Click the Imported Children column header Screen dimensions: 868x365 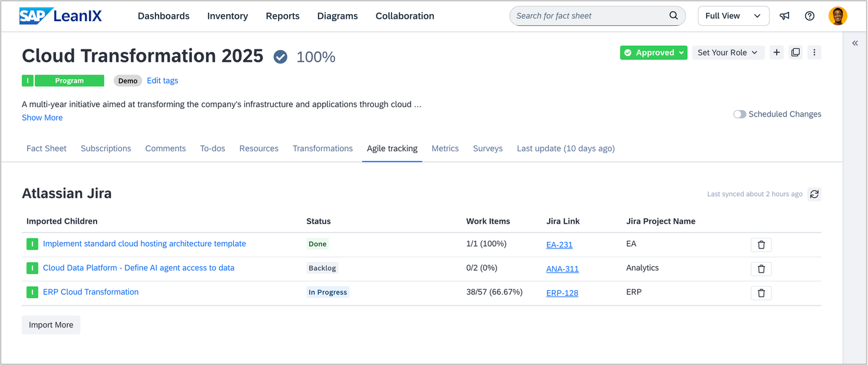pyautogui.click(x=62, y=221)
